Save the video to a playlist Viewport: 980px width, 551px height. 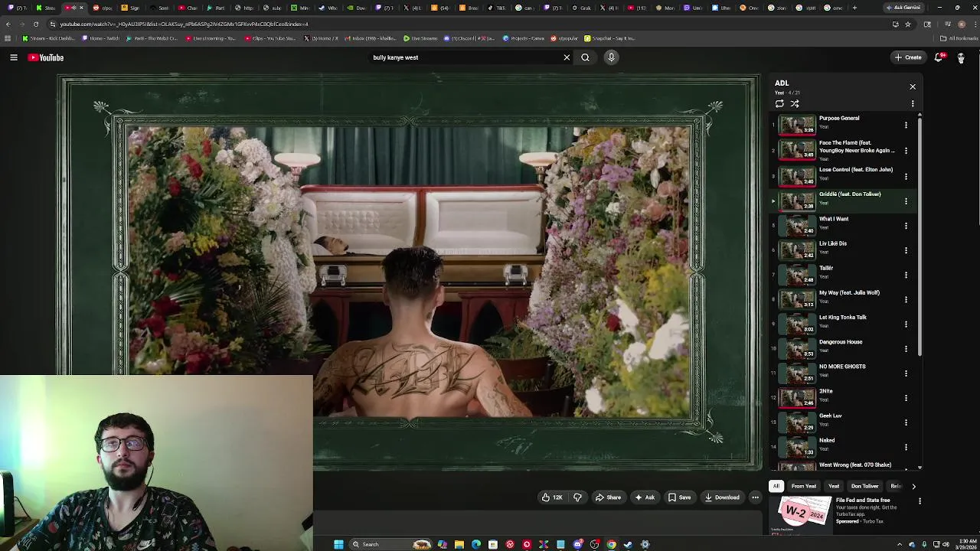[679, 497]
